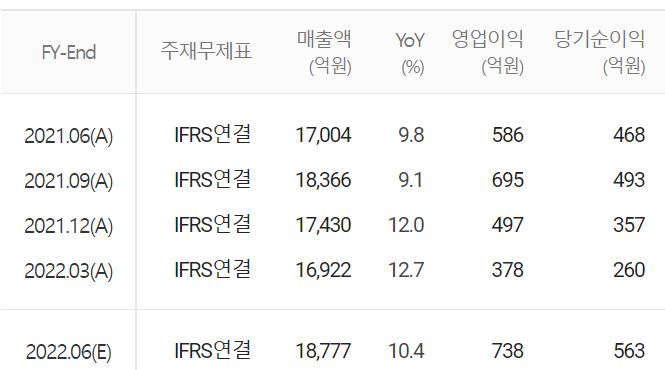Image resolution: width=665 pixels, height=370 pixels.
Task: Click IFRS연결 in the 2021.06(A) row
Action: tap(212, 135)
